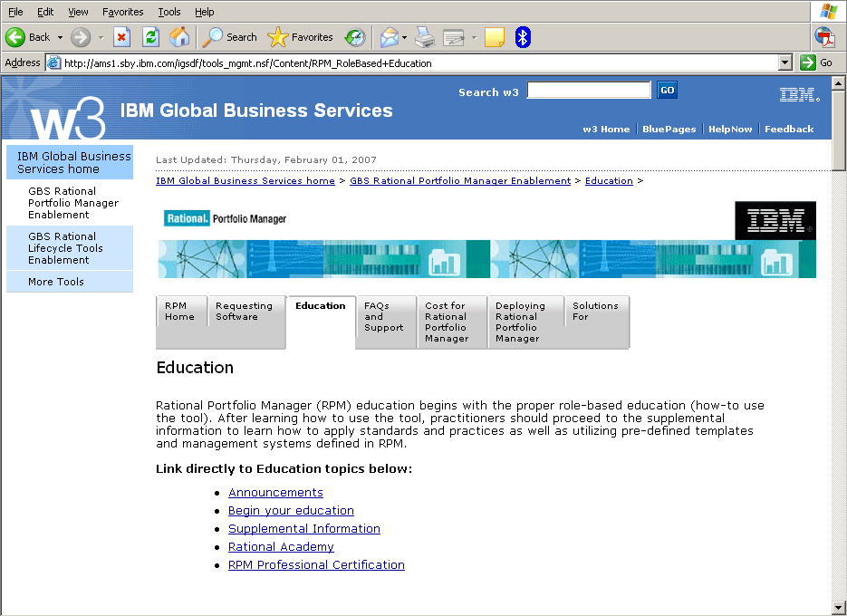Click the Stop red X icon
This screenshot has width=847, height=616.
(122, 37)
